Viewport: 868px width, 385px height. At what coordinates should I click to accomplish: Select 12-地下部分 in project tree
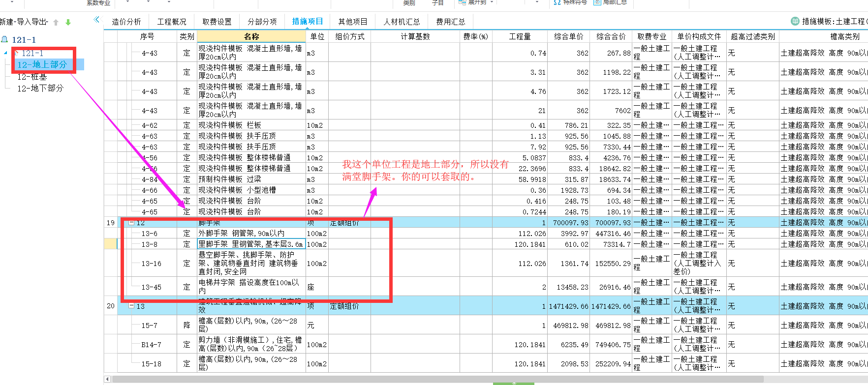[x=40, y=88]
